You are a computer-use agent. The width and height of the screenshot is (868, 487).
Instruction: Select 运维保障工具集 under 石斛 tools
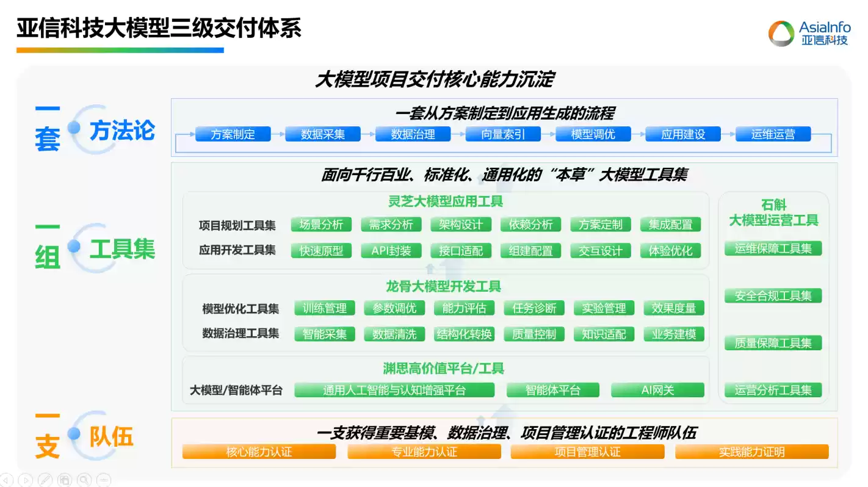coord(773,248)
